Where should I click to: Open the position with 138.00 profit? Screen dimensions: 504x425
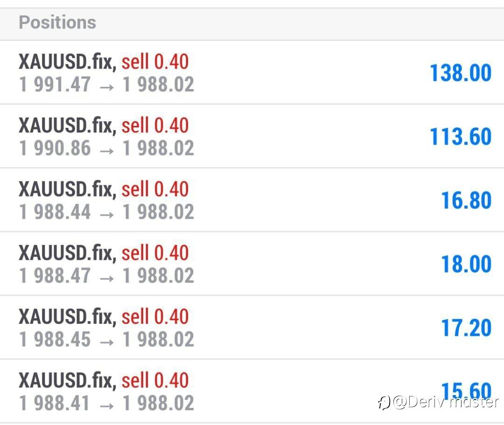460,73
